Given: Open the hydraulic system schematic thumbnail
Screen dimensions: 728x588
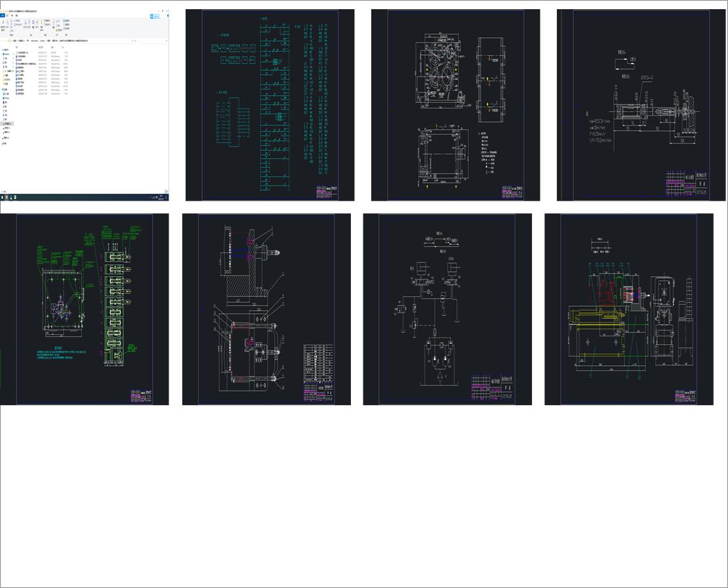Looking at the screenshot, I should [447, 309].
